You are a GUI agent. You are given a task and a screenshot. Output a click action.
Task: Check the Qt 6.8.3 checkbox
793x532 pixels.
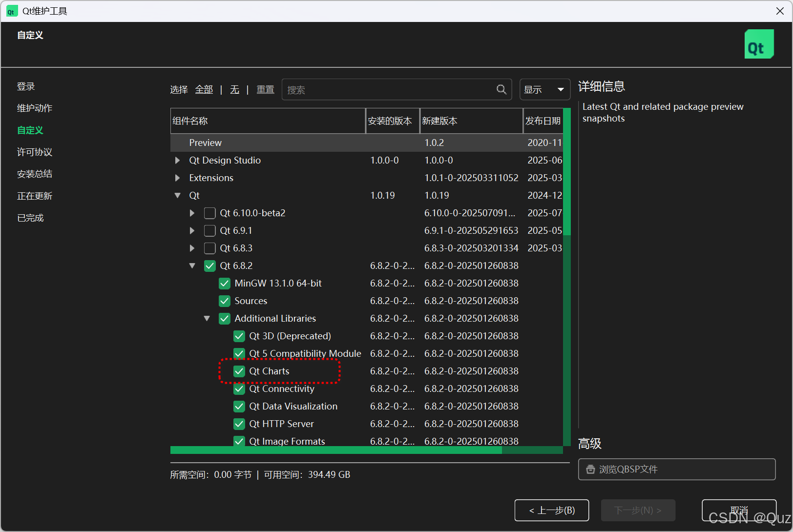(210, 248)
